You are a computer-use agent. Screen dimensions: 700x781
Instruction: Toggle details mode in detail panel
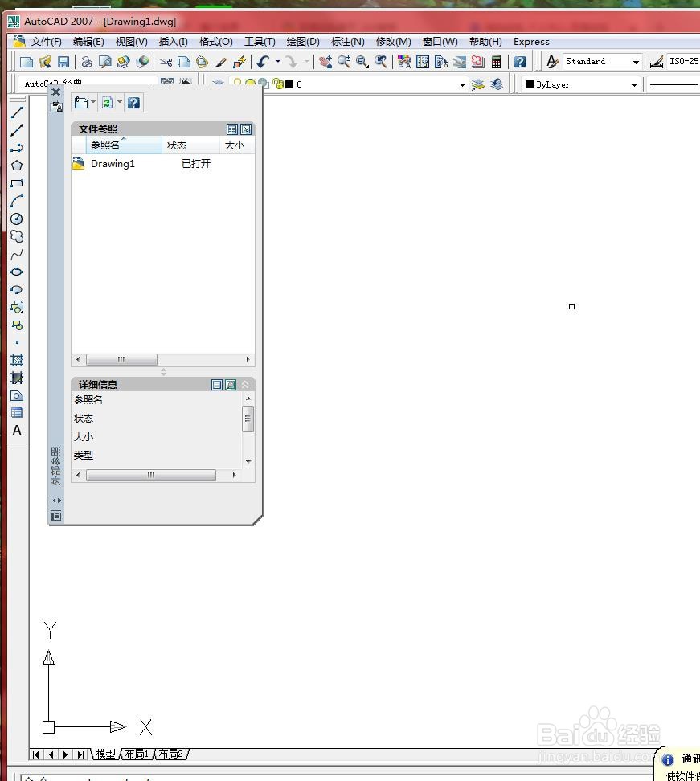coord(217,385)
